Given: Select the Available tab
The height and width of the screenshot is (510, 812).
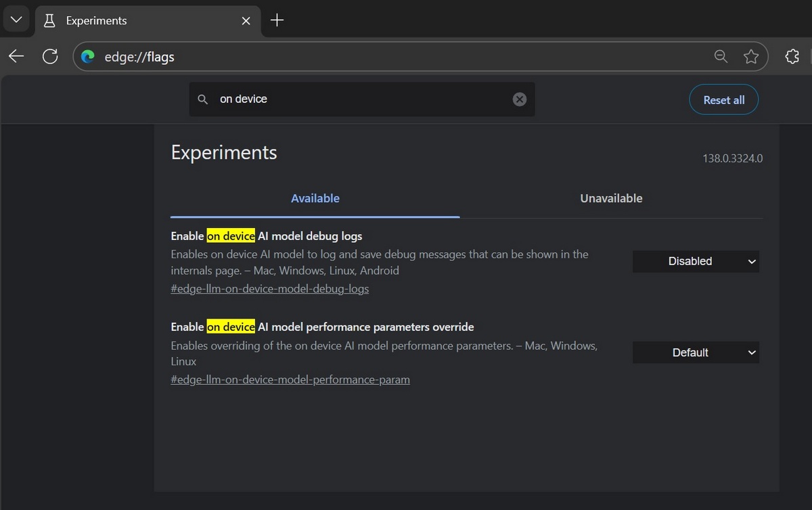Looking at the screenshot, I should tap(315, 198).
